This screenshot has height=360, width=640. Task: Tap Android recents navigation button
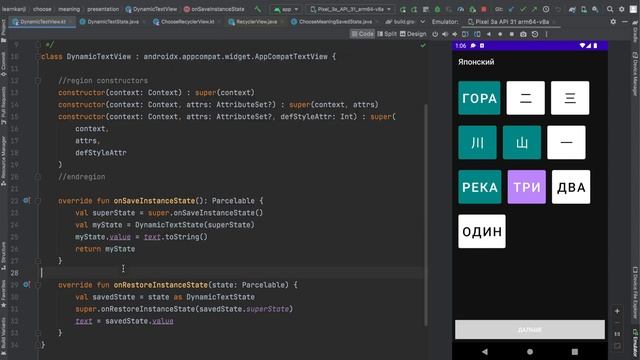pos(575,351)
